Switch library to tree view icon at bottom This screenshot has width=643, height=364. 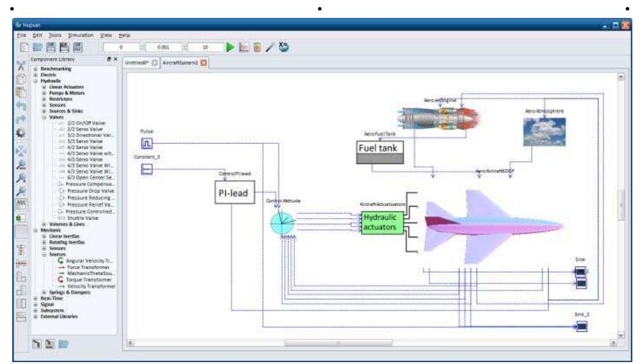(x=36, y=344)
